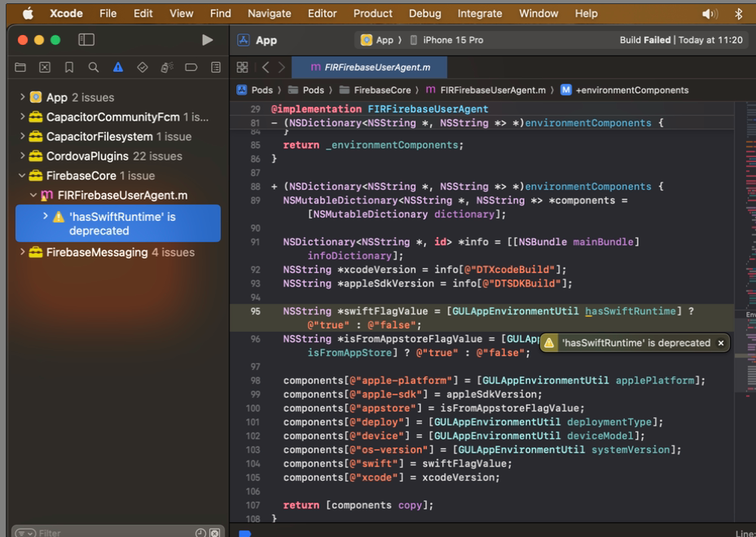The image size is (756, 537).
Task: Select the FirebaseMessaging toolbox icon
Action: coord(36,253)
